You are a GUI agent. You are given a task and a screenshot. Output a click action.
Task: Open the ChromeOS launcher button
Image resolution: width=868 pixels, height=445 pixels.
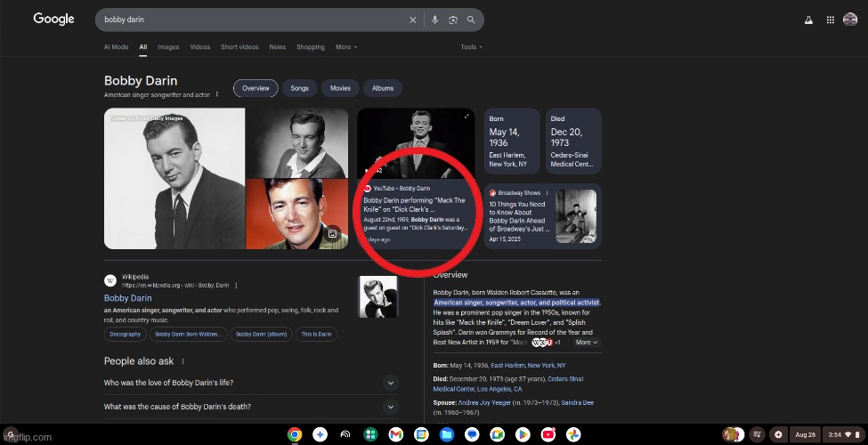coord(11,434)
